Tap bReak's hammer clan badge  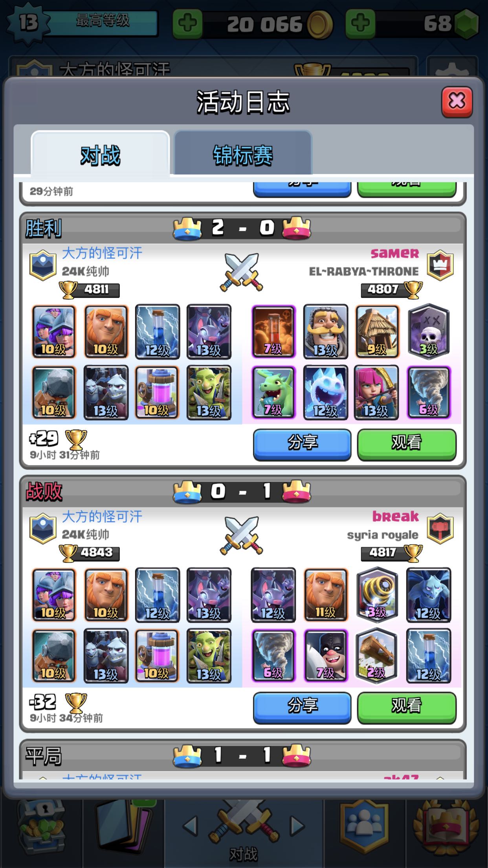point(440,528)
